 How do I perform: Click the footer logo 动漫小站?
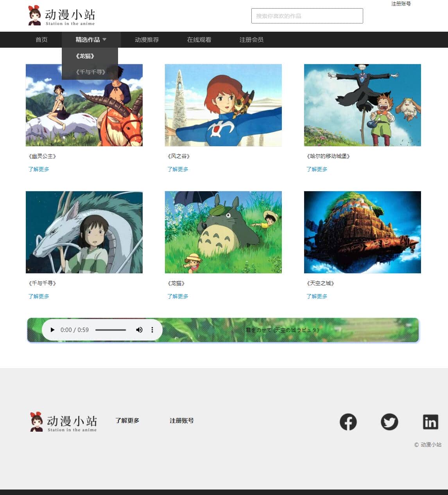pos(64,422)
